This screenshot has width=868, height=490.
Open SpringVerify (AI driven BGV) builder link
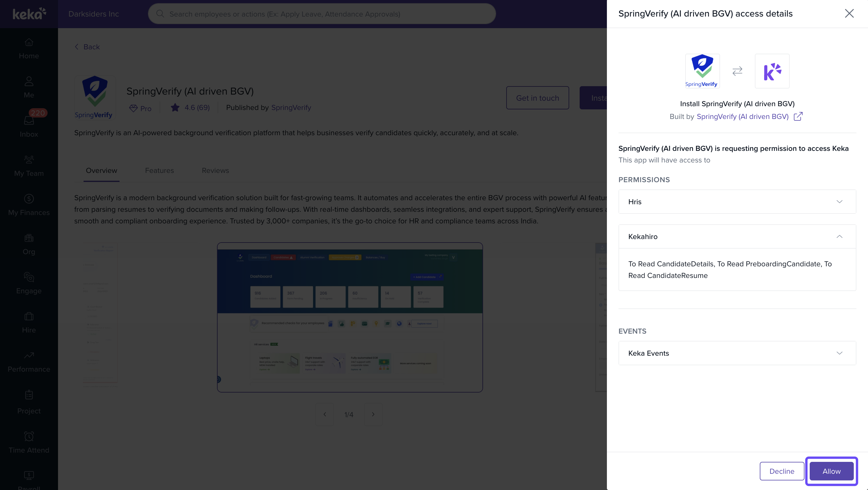pos(742,117)
